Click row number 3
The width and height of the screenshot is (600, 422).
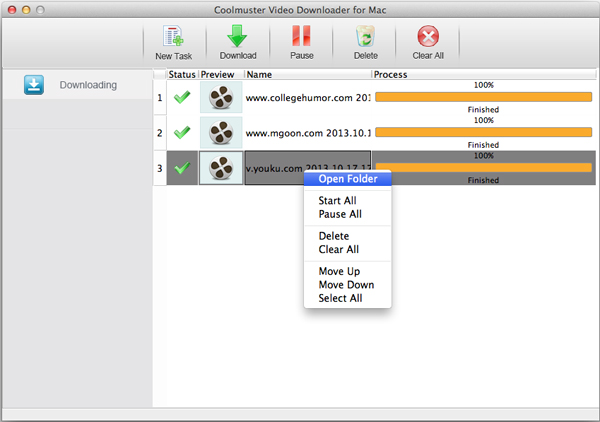(160, 168)
